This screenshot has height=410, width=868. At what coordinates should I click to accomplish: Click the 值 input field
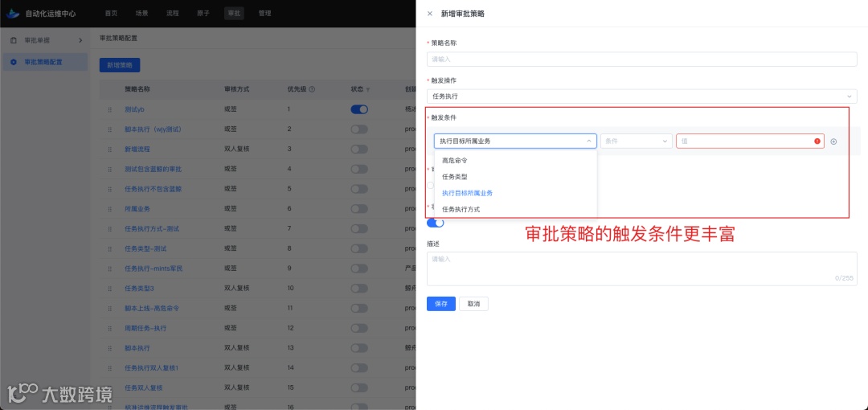pos(750,141)
